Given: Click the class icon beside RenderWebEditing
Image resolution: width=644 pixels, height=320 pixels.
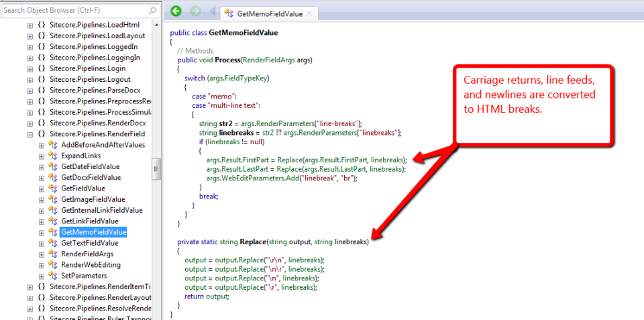Looking at the screenshot, I should [x=52, y=264].
